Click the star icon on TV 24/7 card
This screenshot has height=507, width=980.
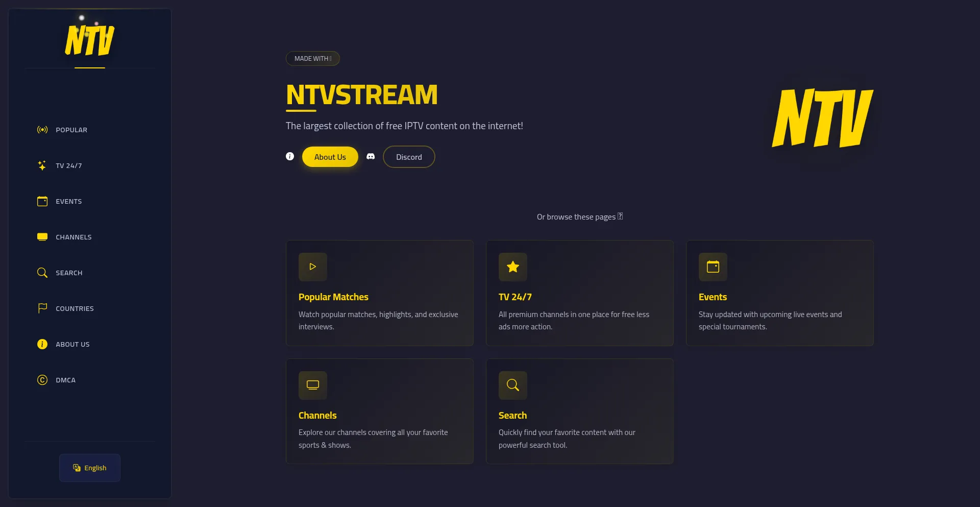coord(513,267)
